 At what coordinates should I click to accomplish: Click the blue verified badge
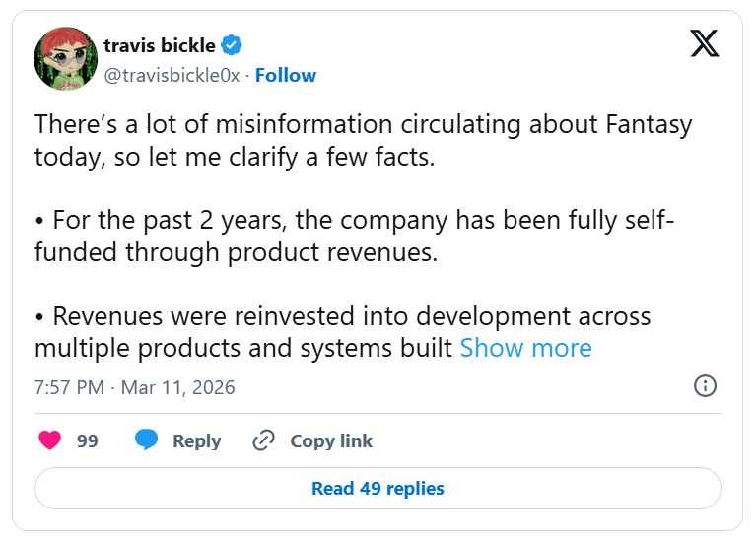coord(232,45)
